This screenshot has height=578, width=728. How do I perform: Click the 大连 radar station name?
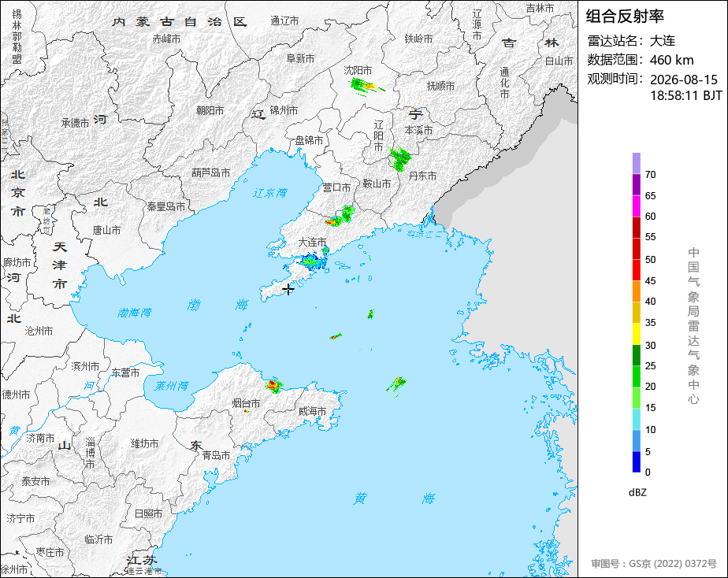coord(663,41)
